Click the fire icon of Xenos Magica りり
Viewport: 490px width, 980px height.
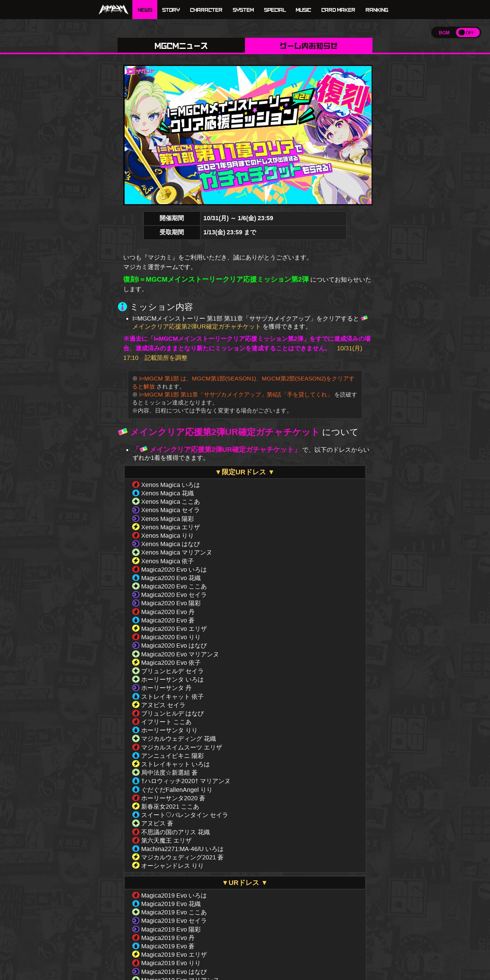(135, 535)
